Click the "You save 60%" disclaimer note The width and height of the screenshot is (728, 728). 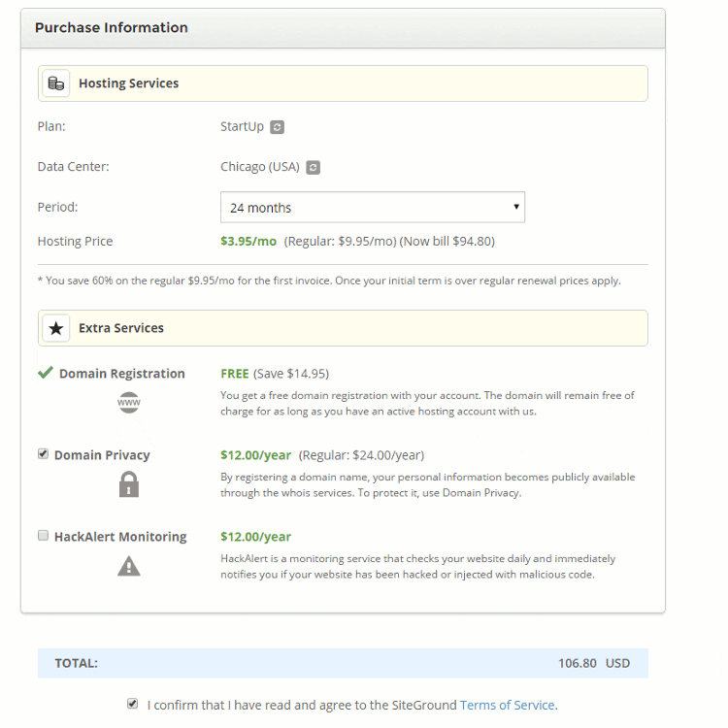(329, 281)
